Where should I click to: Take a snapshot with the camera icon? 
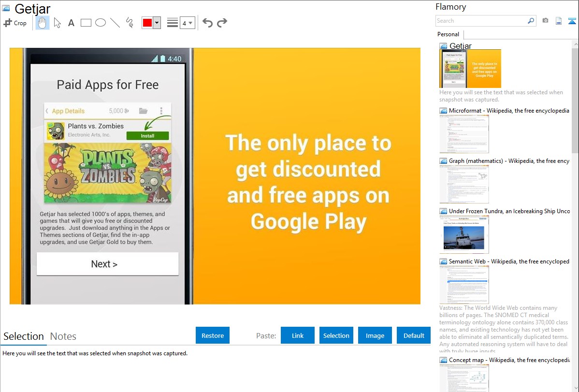click(545, 21)
